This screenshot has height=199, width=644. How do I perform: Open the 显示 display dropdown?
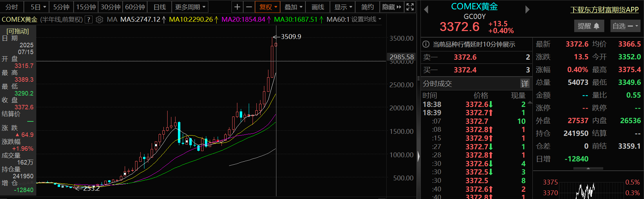click(x=343, y=7)
